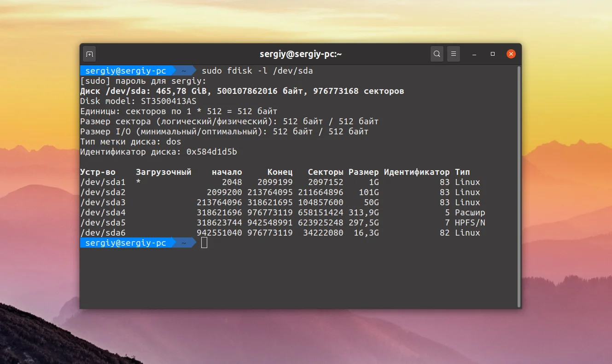This screenshot has width=612, height=364.
Task: Click the boot asterisk for /dev/sda1
Action: (138, 182)
